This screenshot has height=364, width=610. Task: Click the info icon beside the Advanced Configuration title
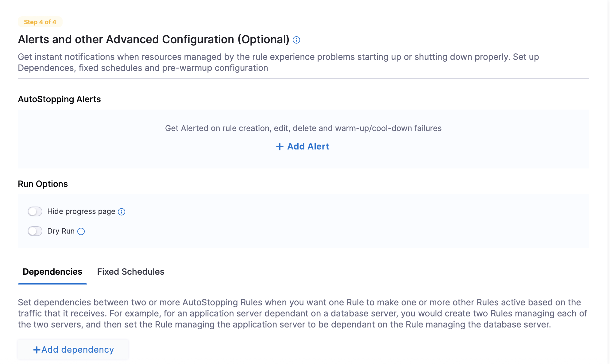click(x=296, y=40)
